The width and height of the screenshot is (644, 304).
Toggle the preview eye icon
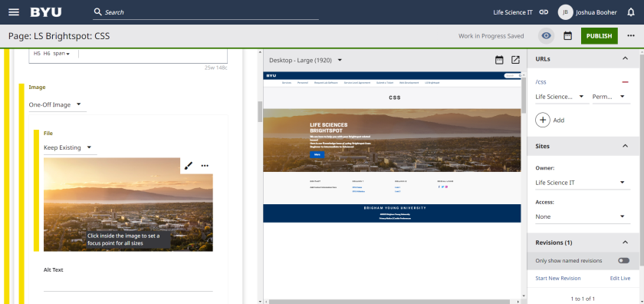546,36
